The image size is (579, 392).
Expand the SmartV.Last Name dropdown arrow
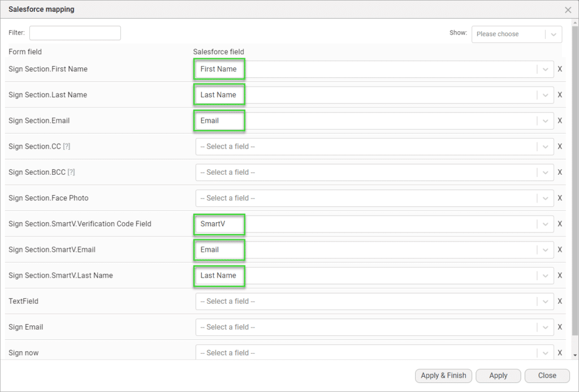545,275
